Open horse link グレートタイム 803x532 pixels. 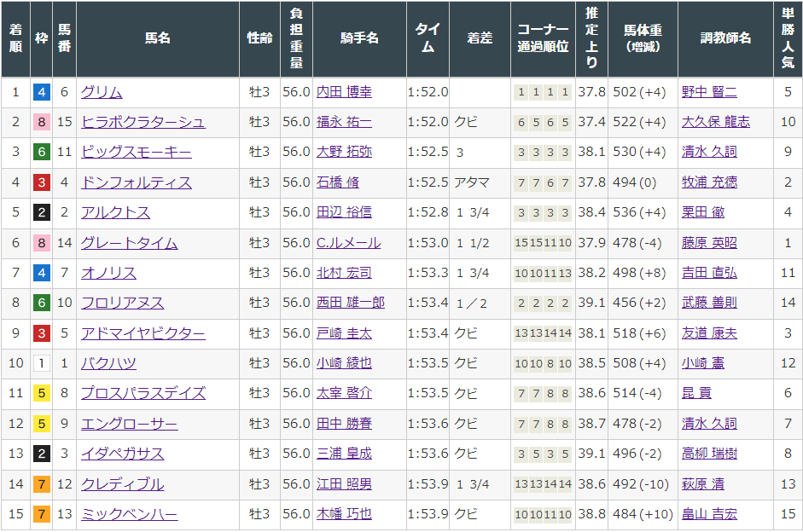click(x=129, y=243)
